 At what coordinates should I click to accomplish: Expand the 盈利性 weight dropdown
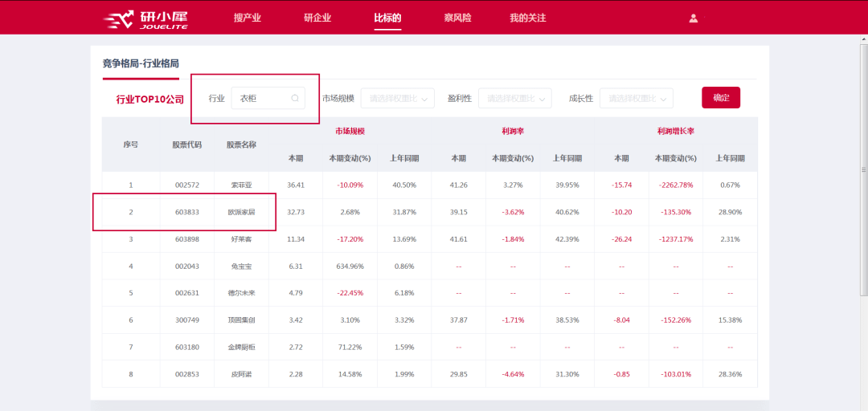tap(515, 99)
